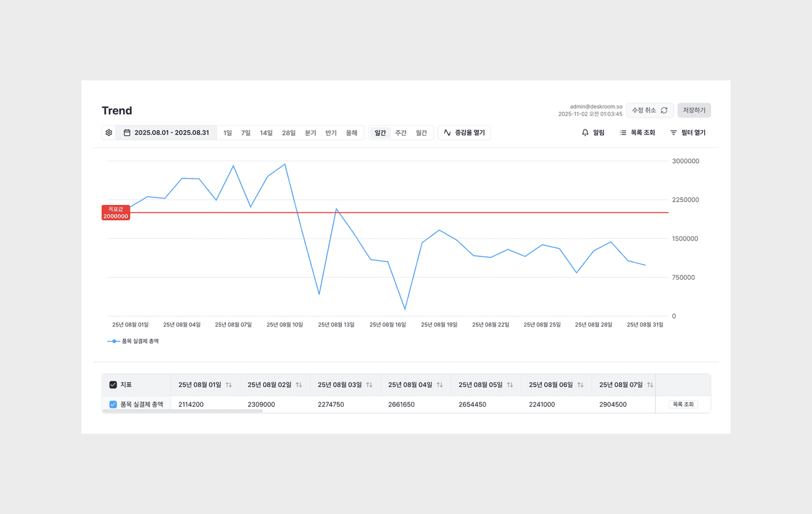812x514 pixels.
Task: Click the 필터 열기 label
Action: click(693, 133)
